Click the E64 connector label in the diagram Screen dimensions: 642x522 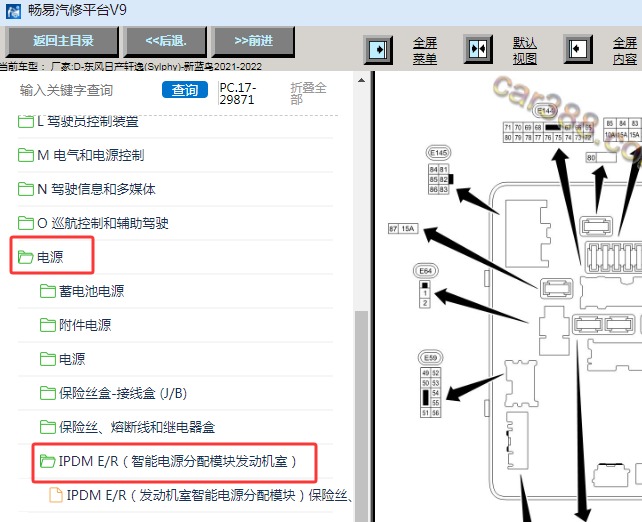point(425,271)
